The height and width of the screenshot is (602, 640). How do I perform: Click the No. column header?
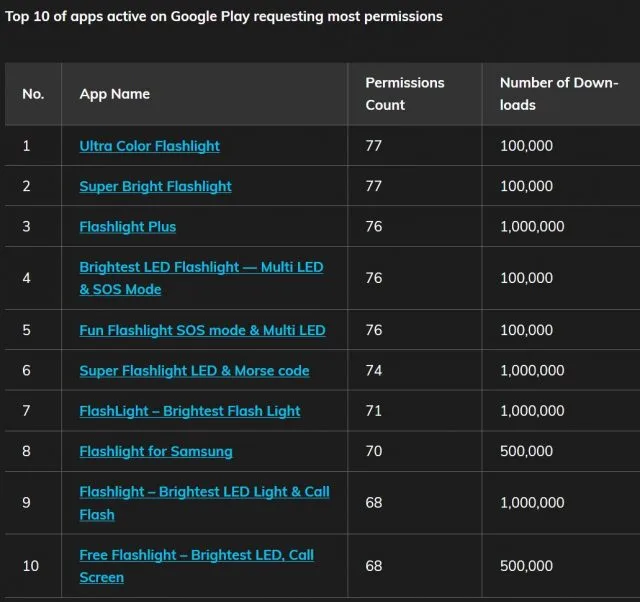click(x=33, y=94)
